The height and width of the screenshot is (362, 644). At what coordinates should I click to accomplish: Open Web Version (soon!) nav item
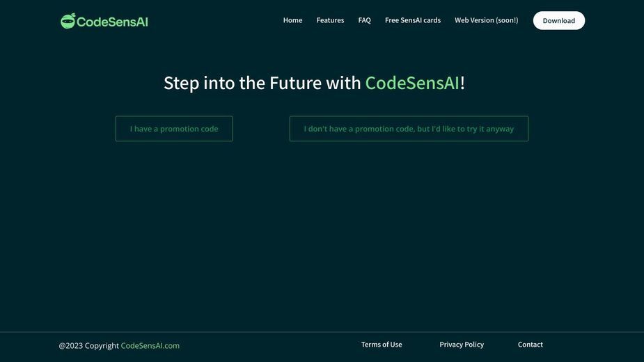coord(486,20)
